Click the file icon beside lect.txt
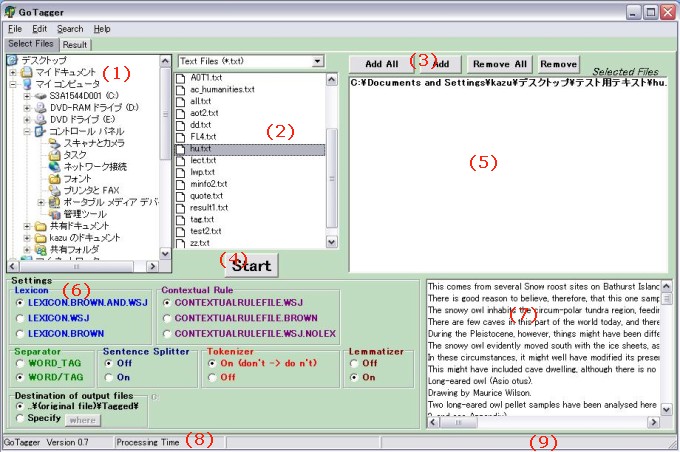Viewport: 680px width, 452px height. click(180, 160)
